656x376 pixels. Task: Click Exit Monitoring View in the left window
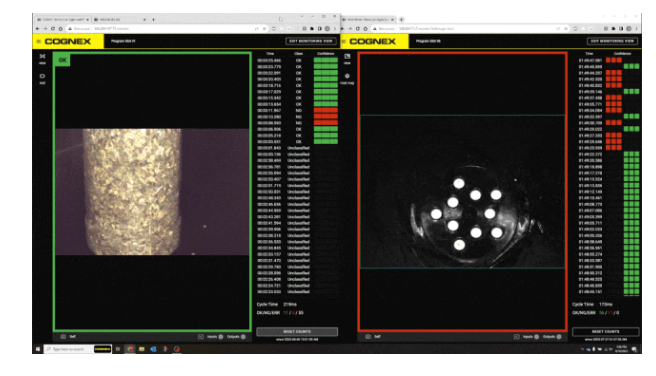(311, 41)
